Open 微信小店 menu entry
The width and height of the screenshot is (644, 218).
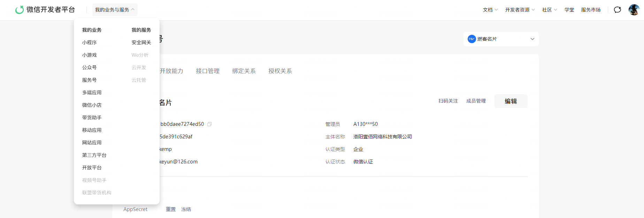[92, 105]
